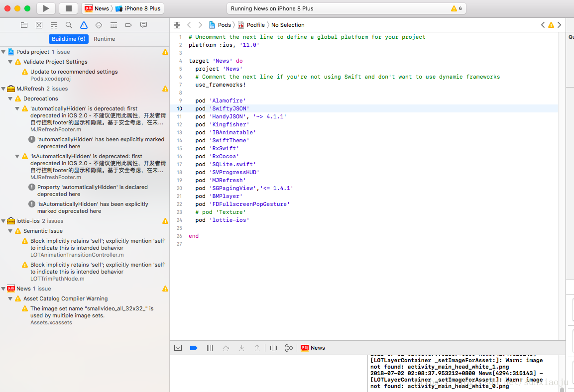Jump to previous issue arrow

543,25
